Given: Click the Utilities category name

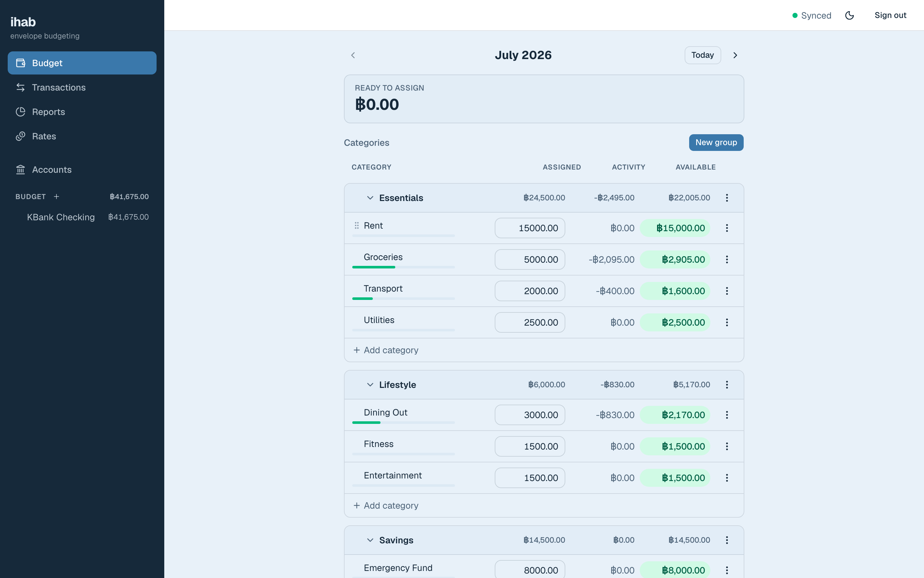Looking at the screenshot, I should click(x=379, y=320).
